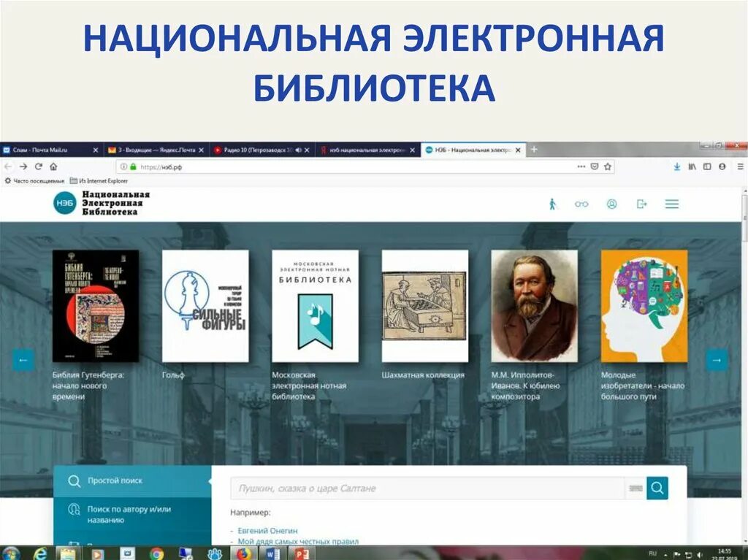Screen dimensions: 748x560
Task: Click the Firefox account icon
Action: [x=722, y=166]
